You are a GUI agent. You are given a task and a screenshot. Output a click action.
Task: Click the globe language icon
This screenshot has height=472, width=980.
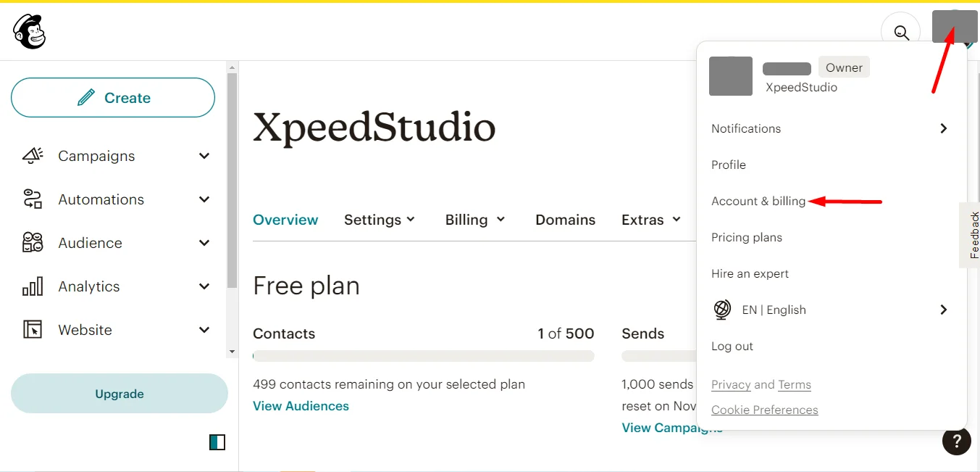click(722, 310)
